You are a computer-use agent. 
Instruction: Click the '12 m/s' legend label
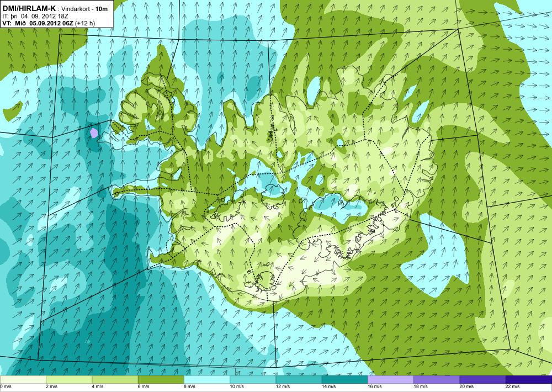(x=283, y=386)
